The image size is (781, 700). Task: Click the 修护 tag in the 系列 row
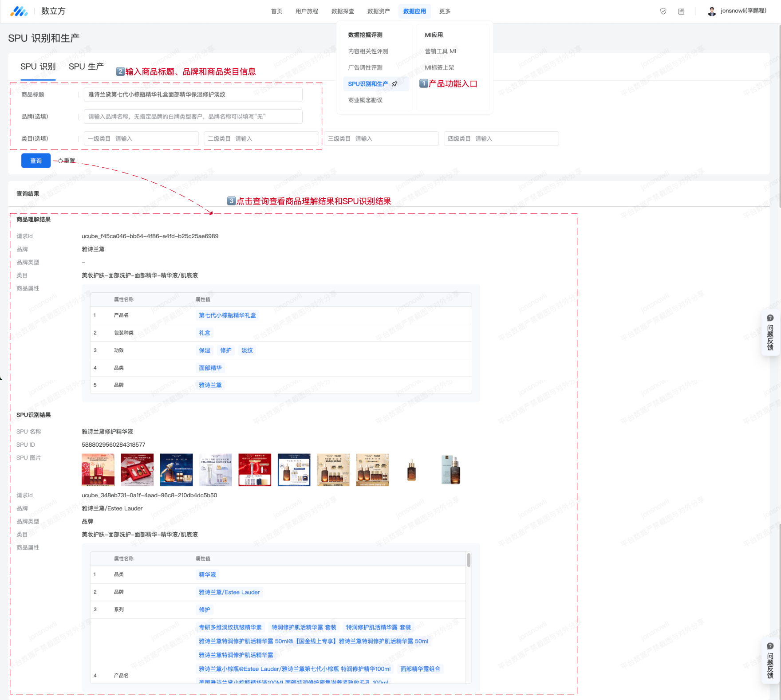coord(205,610)
